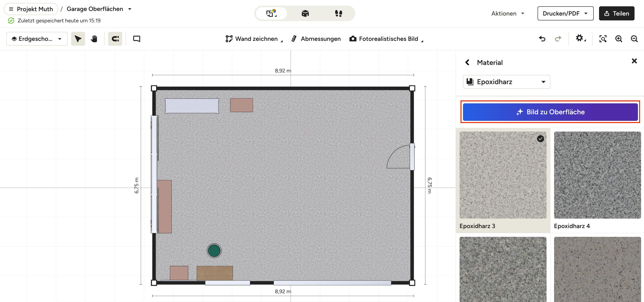Image resolution: width=644 pixels, height=302 pixels.
Task: Select the Epoxidharz 3 texture swatch
Action: (503, 175)
